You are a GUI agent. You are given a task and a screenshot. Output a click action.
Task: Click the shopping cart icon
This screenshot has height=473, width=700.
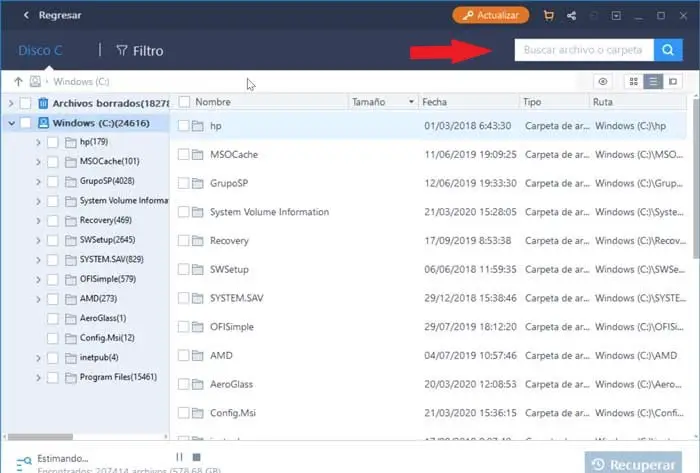549,16
